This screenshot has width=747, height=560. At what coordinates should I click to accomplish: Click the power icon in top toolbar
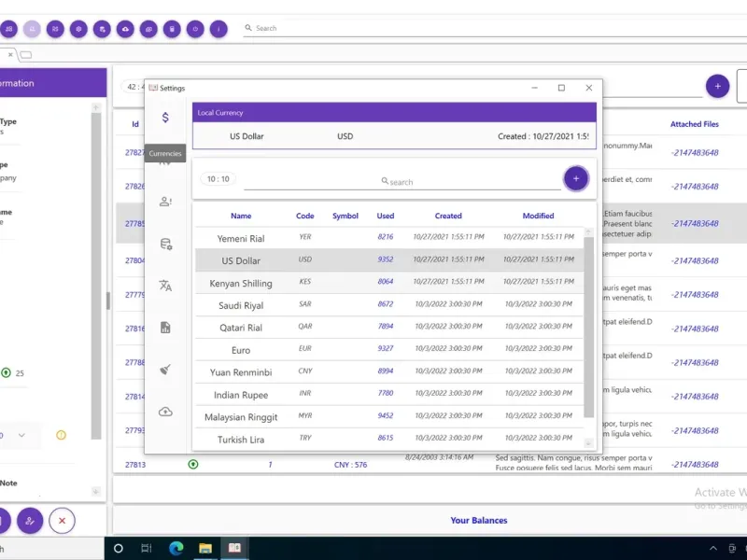pyautogui.click(x=195, y=29)
